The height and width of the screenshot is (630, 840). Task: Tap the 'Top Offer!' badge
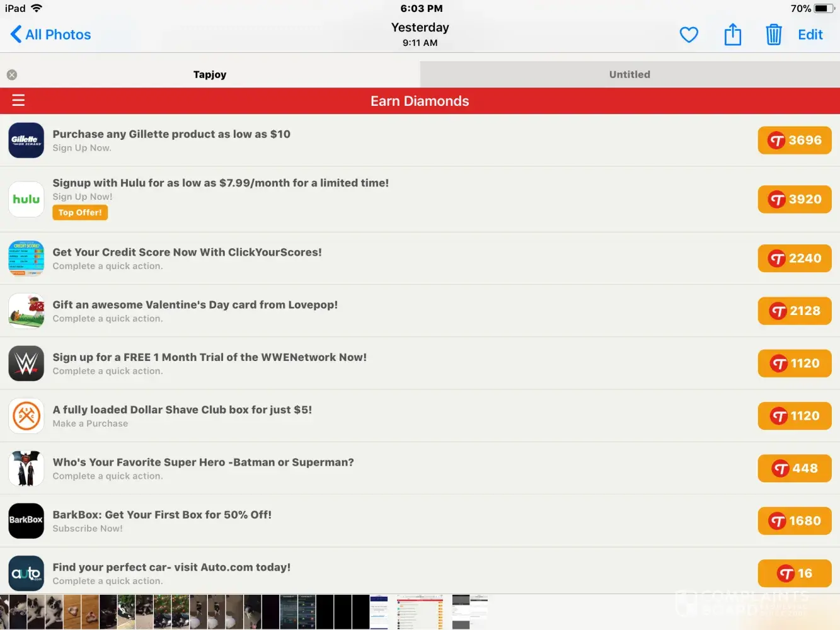[80, 213]
